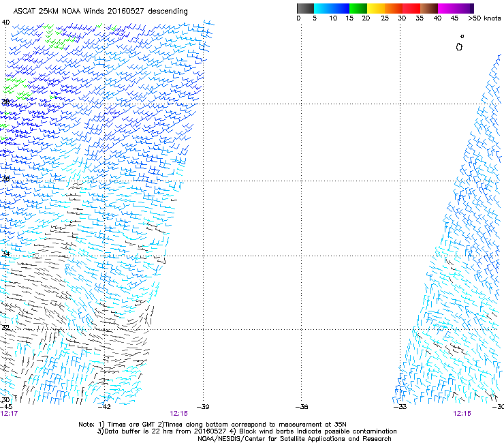The image size is (504, 443).
Task: Click the latitude label "40"
Action: pos(5,22)
